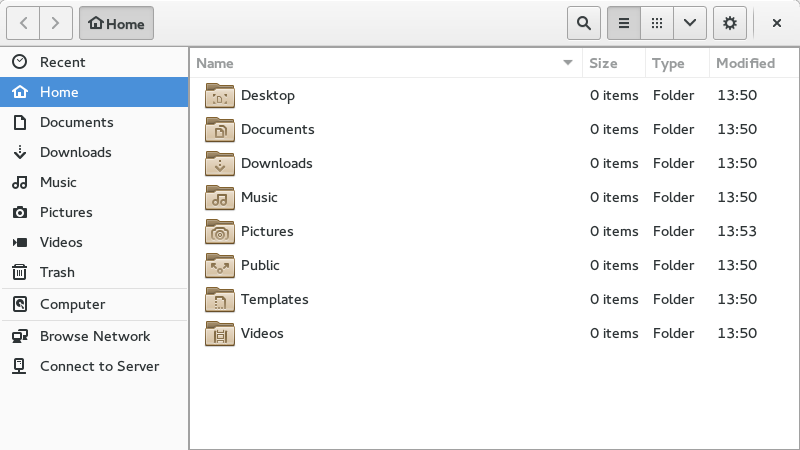Image resolution: width=800 pixels, height=450 pixels.
Task: Select the Pictures folder icon in the file list
Action: (220, 231)
